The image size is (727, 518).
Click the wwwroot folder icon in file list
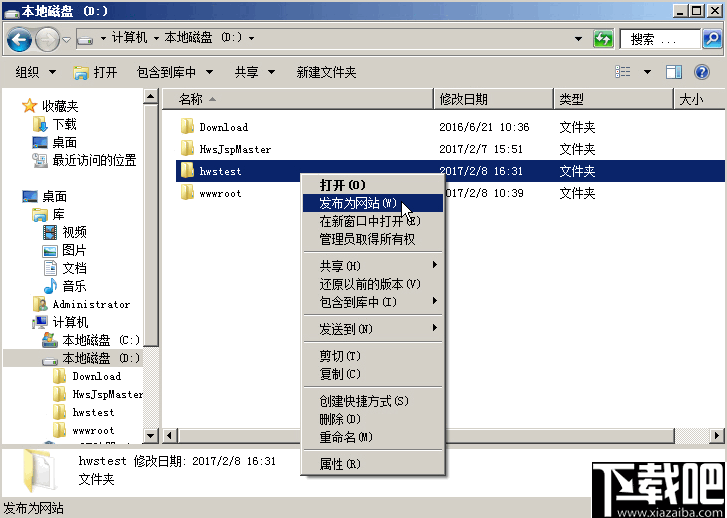click(x=187, y=193)
